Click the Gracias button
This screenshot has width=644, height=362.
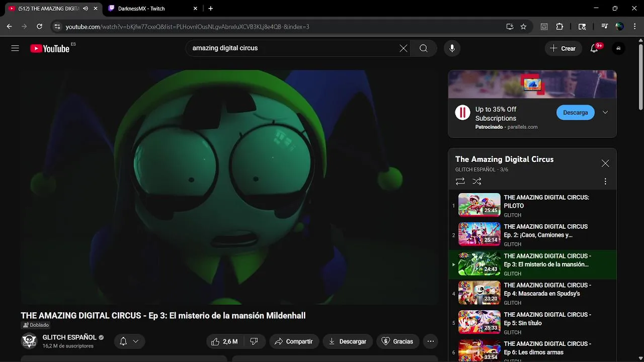pos(397,341)
